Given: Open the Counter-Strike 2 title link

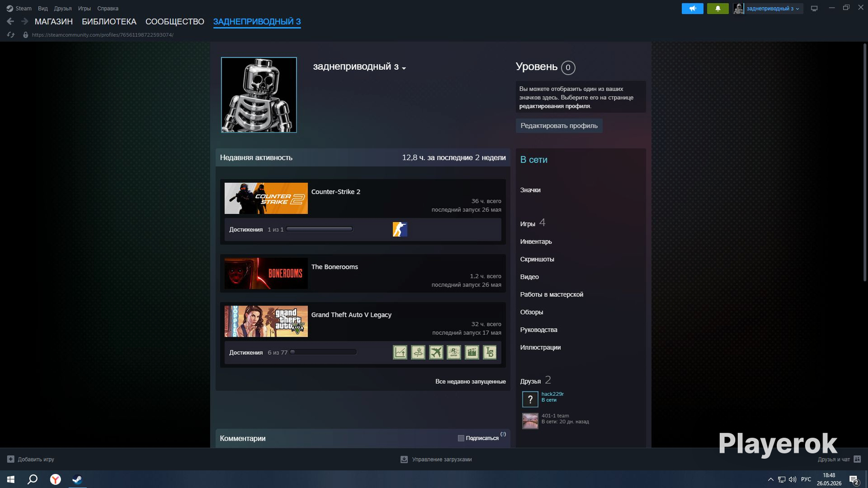Looking at the screenshot, I should click(336, 192).
